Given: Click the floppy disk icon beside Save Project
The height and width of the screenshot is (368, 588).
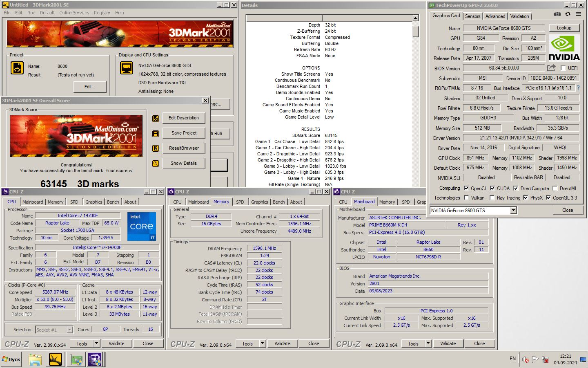Looking at the screenshot, I should [156, 134].
